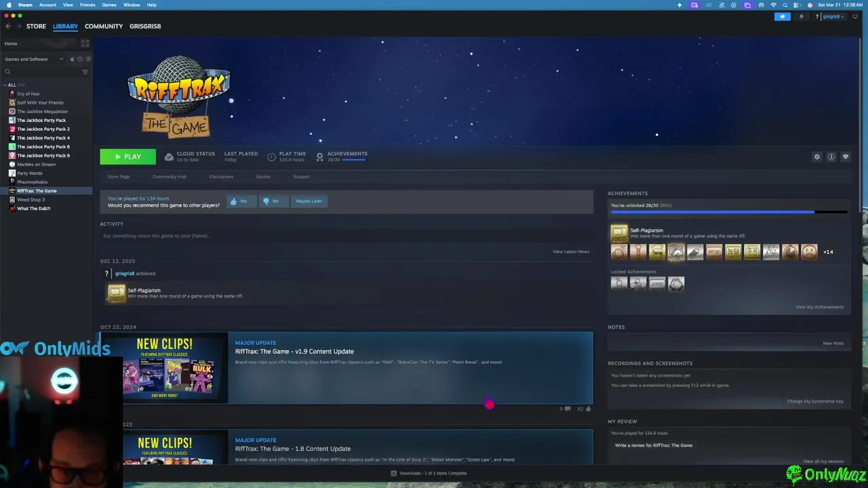Click New Note in Notes

point(833,343)
